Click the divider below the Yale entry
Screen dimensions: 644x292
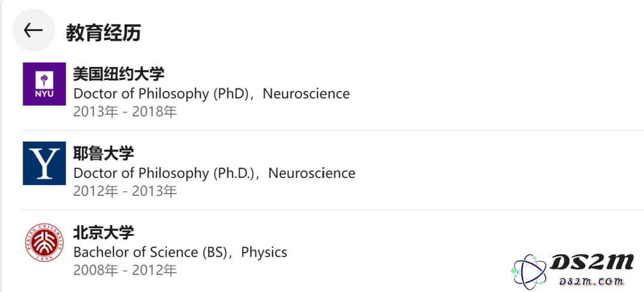(333, 210)
